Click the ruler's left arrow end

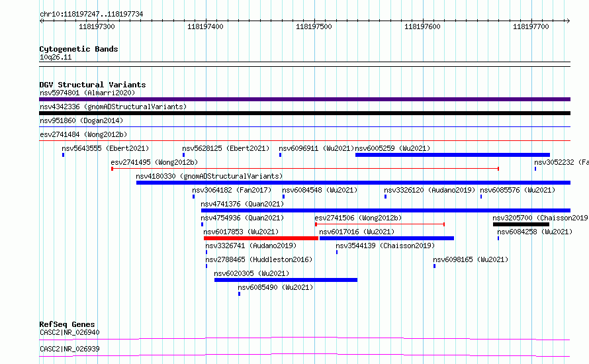point(41,21)
